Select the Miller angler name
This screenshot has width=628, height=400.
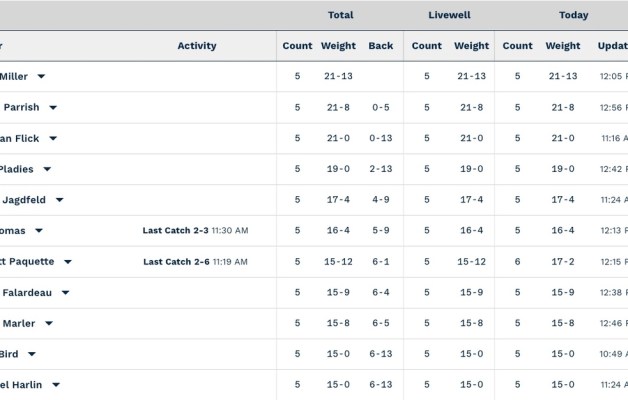point(14,76)
